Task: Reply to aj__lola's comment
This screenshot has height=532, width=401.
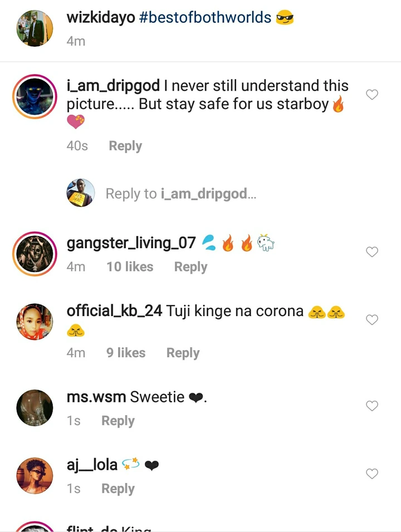Action: [x=118, y=489]
